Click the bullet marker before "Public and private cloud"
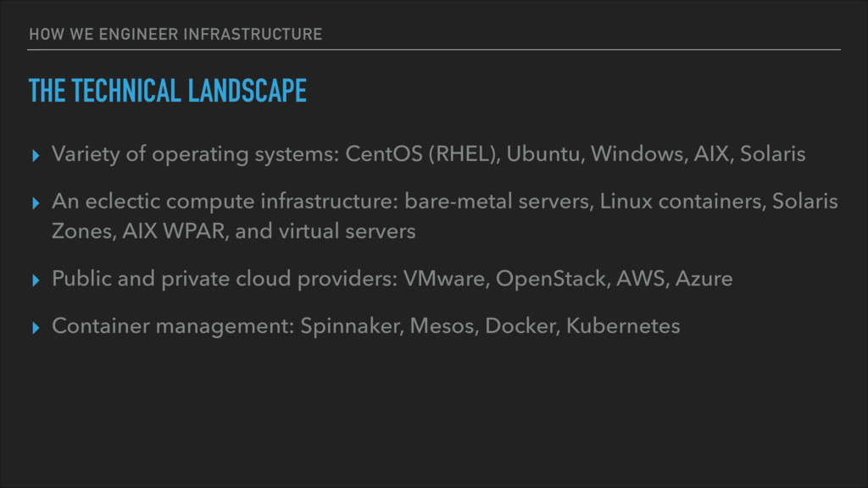 point(35,280)
